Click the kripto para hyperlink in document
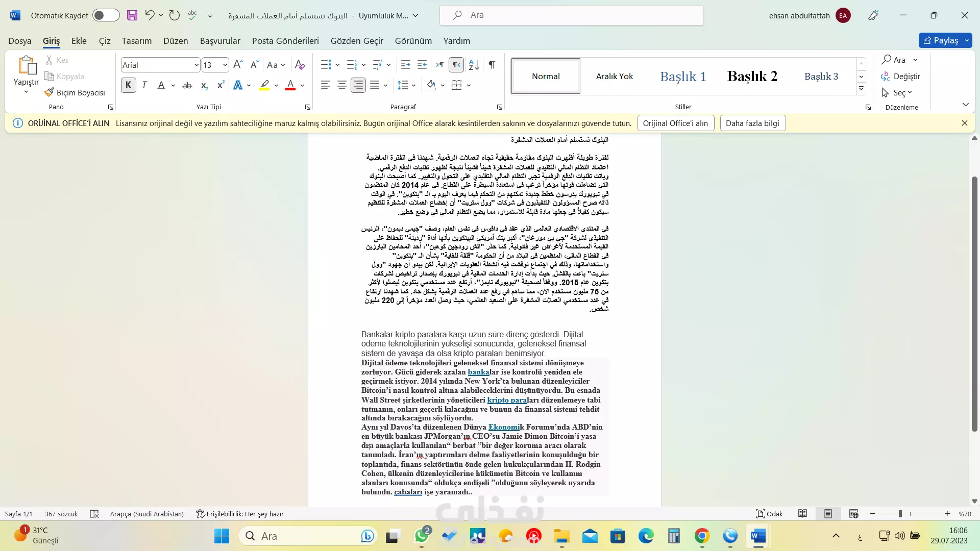 click(507, 399)
